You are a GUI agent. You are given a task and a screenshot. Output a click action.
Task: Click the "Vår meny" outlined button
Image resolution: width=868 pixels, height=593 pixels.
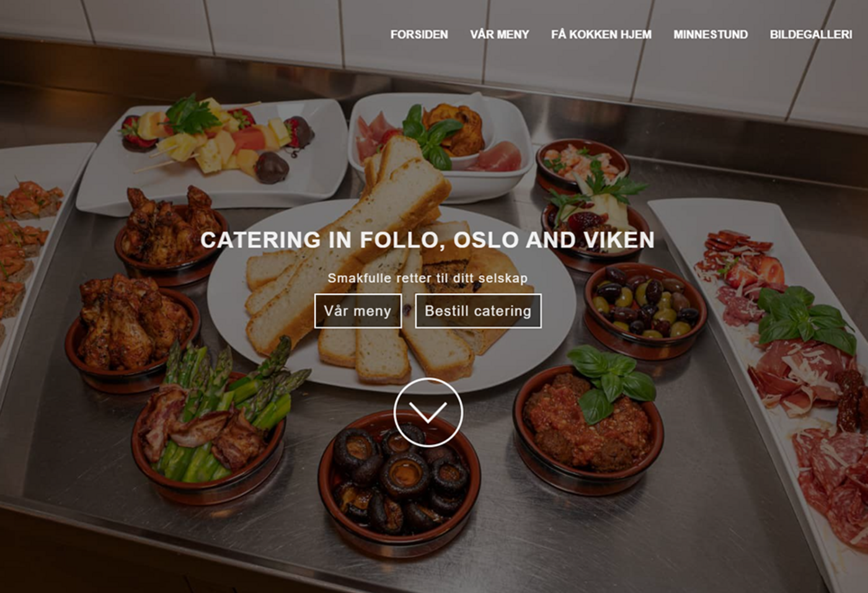[x=358, y=310]
